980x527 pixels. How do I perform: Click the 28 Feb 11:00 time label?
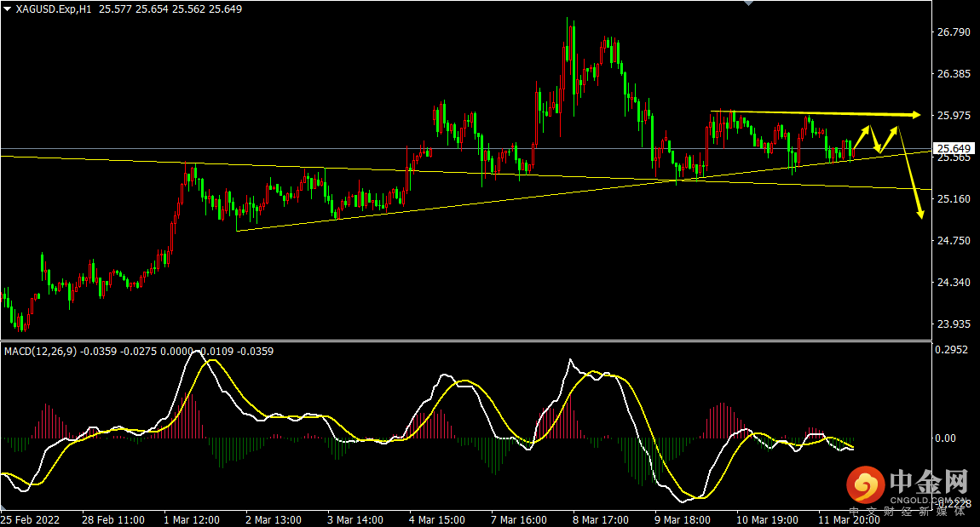tap(113, 519)
